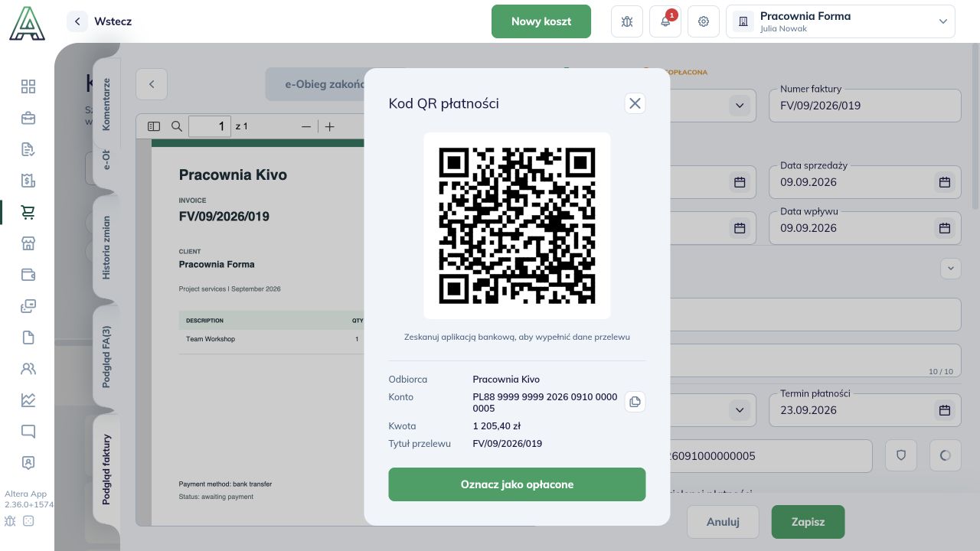
Task: Open dropdown left of Numer faktury field
Action: [x=740, y=106]
